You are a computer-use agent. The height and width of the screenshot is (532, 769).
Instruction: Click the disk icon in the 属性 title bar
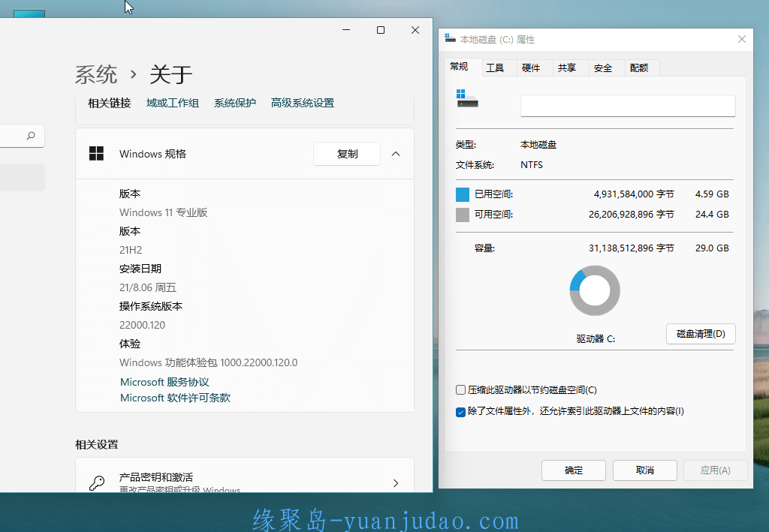[450, 39]
